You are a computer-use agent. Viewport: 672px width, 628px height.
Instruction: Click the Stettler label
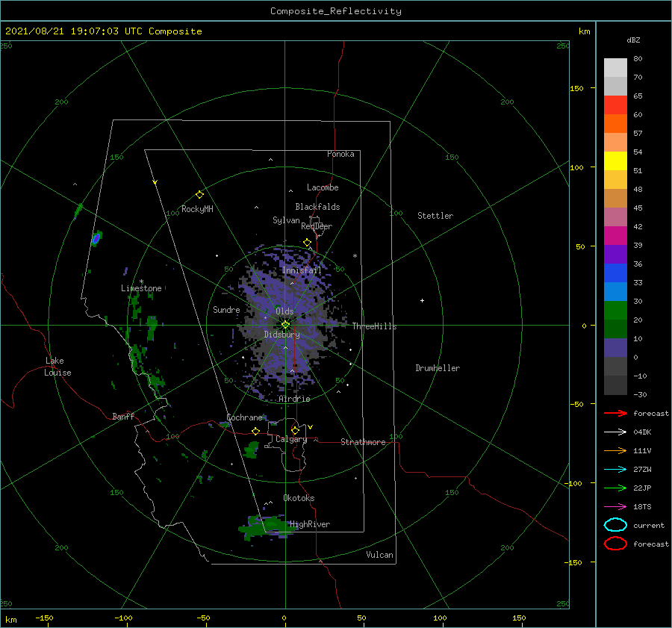[x=435, y=216]
